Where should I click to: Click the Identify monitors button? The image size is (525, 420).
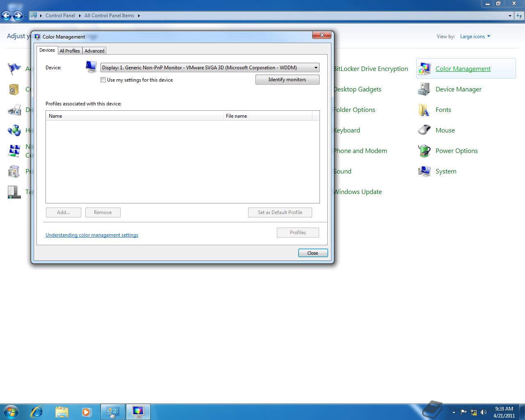coord(287,80)
